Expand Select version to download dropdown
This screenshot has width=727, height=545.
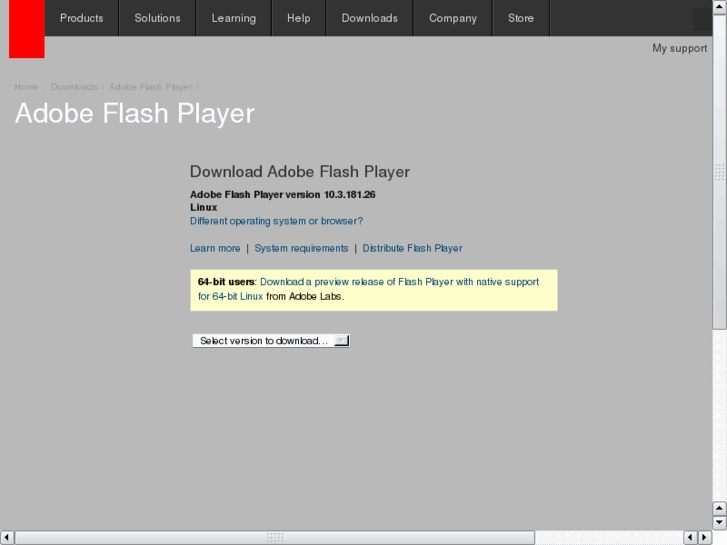271,340
